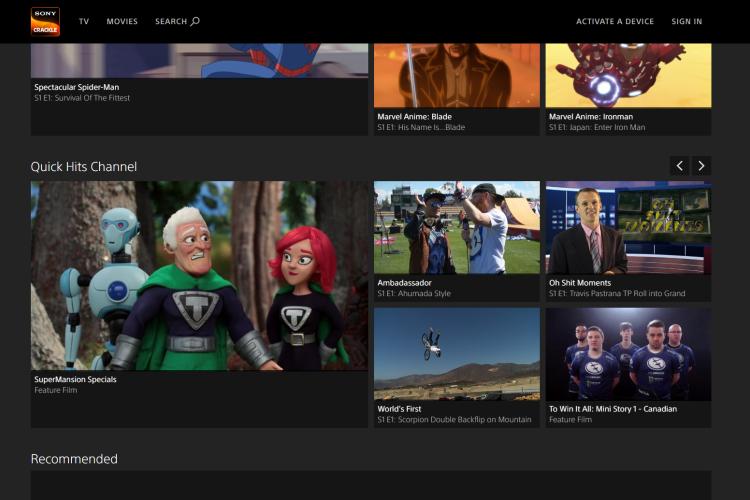Image resolution: width=750 pixels, height=500 pixels.
Task: Click 'Feature Film' under SuperMansion Specials
Action: pos(55,390)
